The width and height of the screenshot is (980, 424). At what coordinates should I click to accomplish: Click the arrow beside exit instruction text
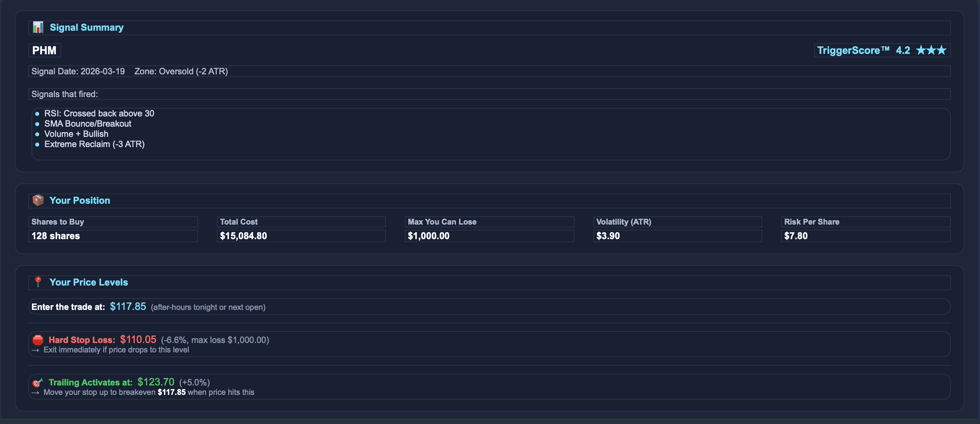coord(36,349)
